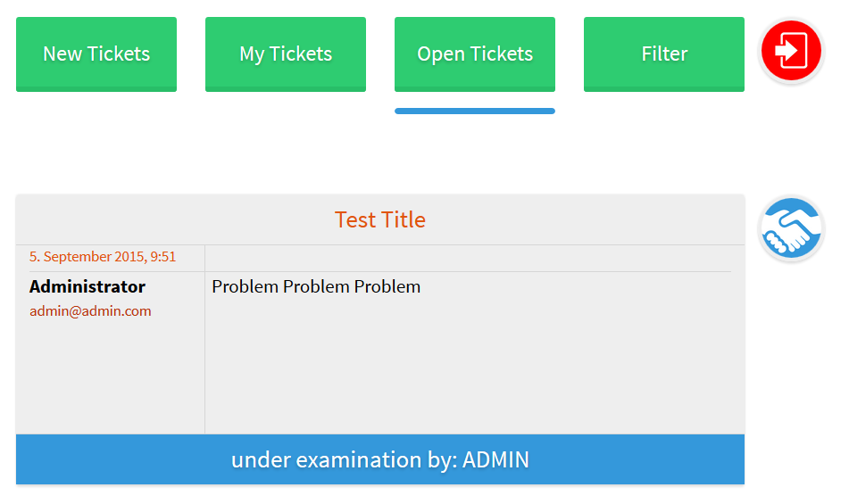This screenshot has height=504, width=849.
Task: Click the blue indicator under Open Tickets
Action: tap(475, 111)
